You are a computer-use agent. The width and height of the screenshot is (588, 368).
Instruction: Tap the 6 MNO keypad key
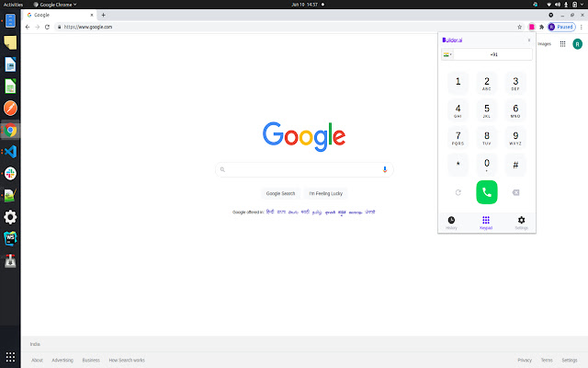coord(515,110)
